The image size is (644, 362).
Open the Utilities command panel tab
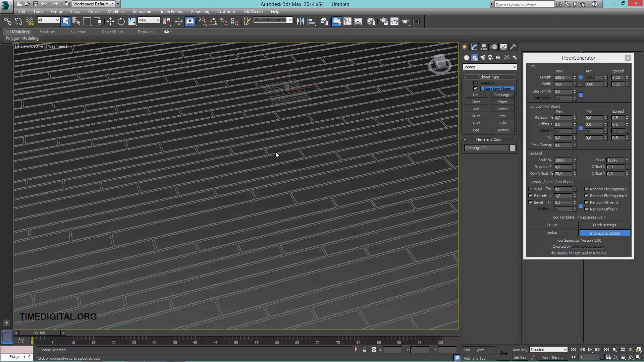click(x=513, y=47)
